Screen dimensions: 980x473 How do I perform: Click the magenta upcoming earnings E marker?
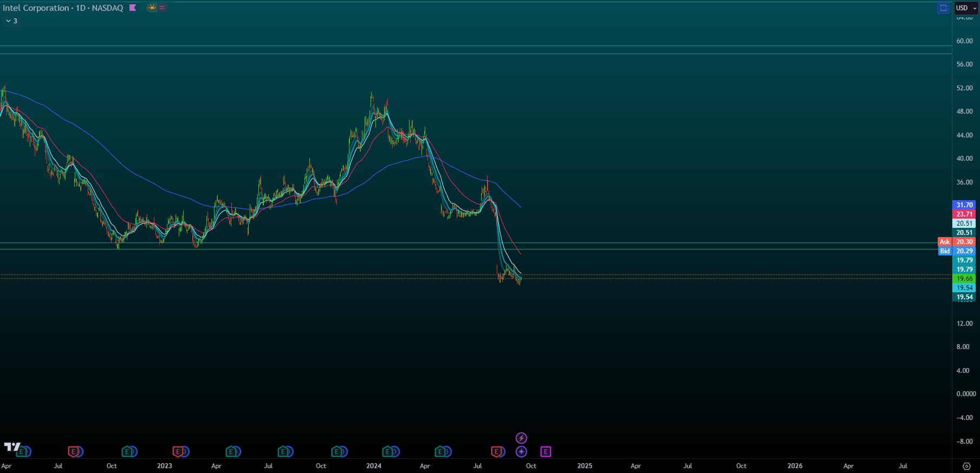click(x=546, y=451)
